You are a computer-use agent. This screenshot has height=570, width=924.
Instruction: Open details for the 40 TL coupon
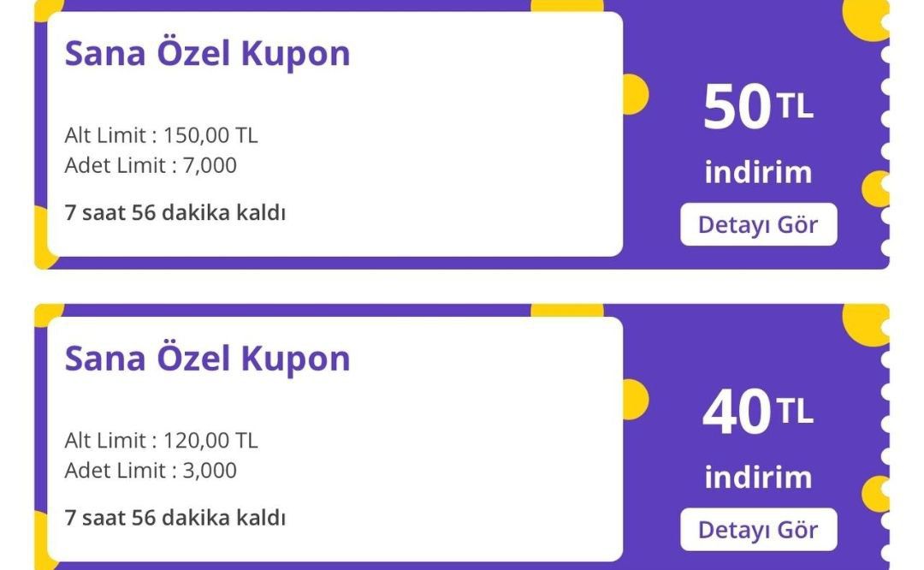tap(758, 529)
